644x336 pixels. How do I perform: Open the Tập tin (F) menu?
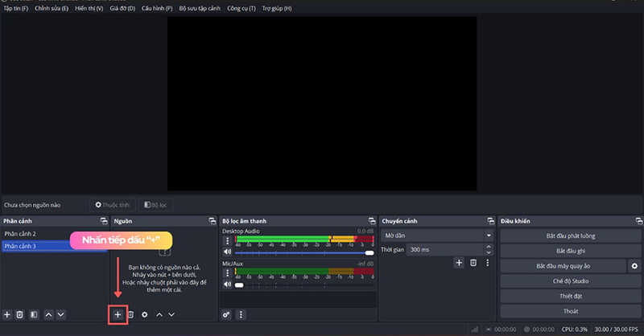pyautogui.click(x=15, y=8)
